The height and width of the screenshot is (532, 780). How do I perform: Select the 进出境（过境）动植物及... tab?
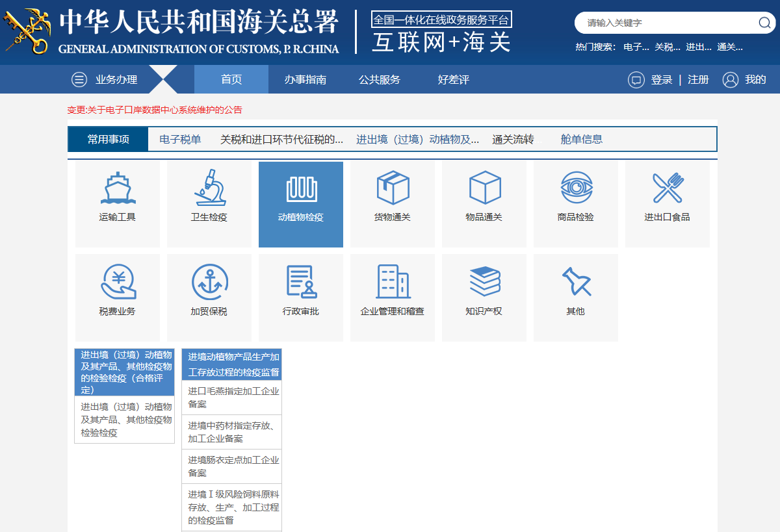(417, 139)
